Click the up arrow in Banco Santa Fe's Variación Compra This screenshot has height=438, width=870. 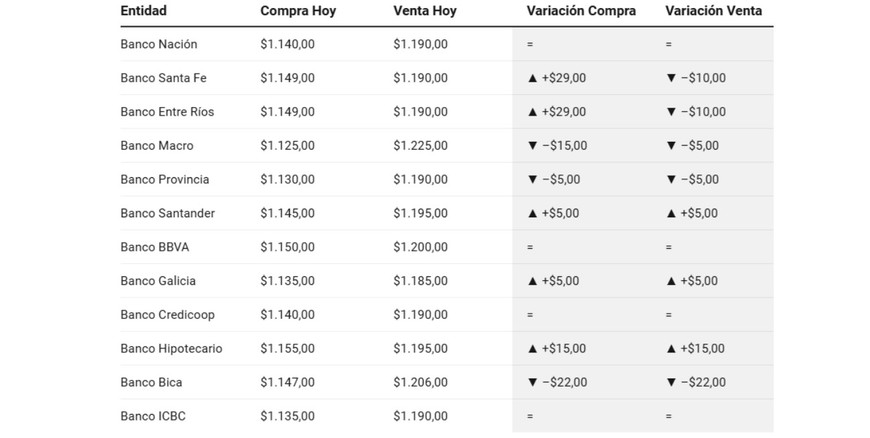pos(532,78)
